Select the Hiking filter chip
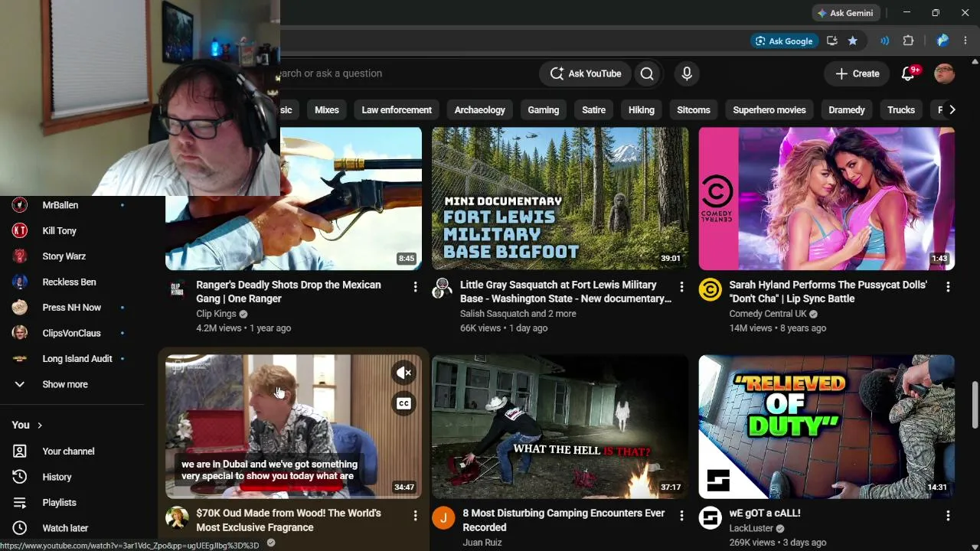Viewport: 980px width, 551px height. [642, 110]
